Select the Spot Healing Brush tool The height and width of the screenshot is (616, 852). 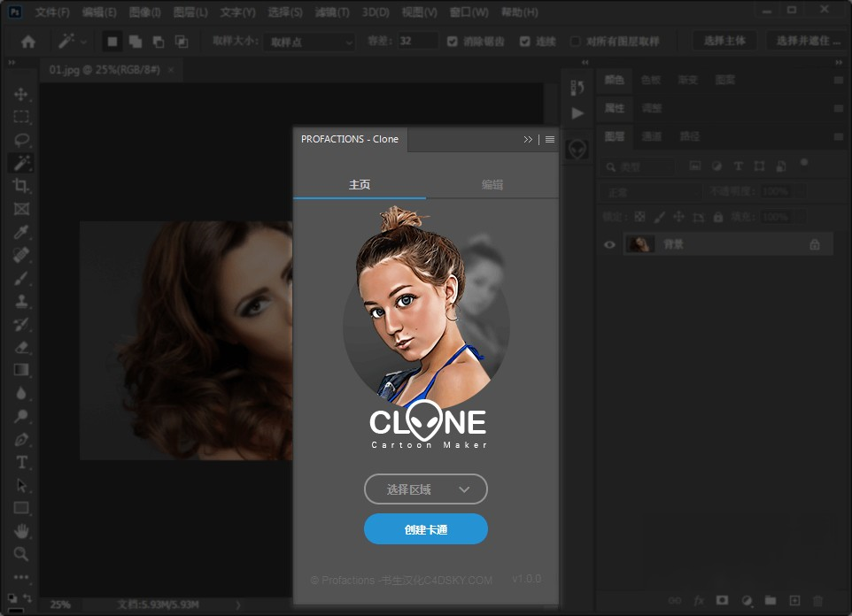click(21, 255)
